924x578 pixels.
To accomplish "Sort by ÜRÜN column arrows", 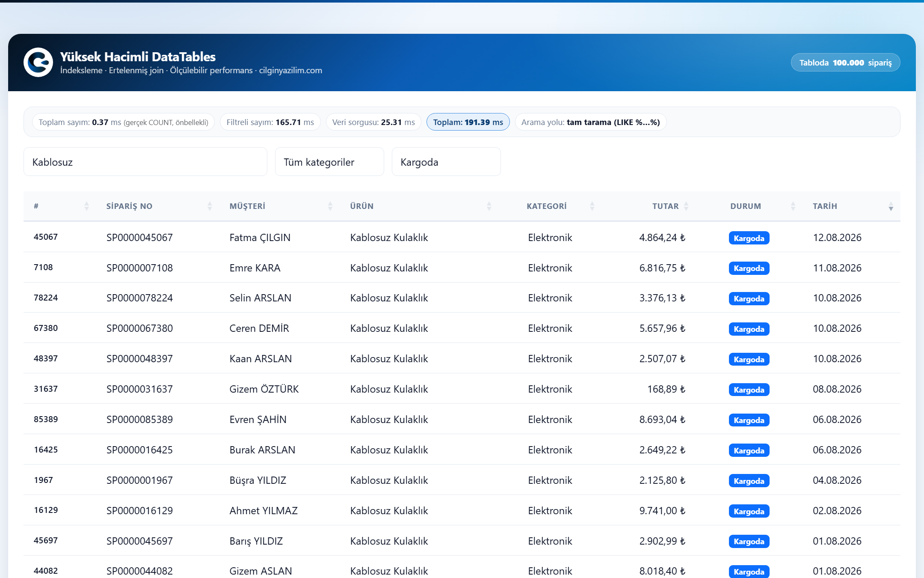I will [x=489, y=206].
